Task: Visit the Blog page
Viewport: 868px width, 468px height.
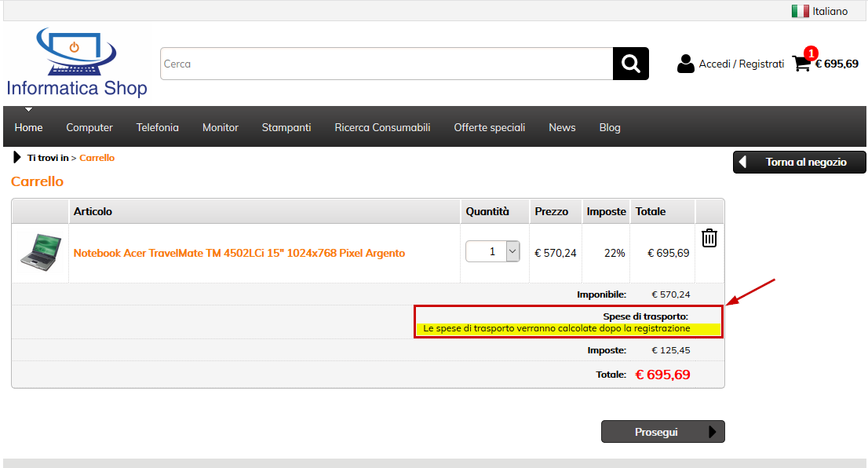Action: click(x=610, y=127)
